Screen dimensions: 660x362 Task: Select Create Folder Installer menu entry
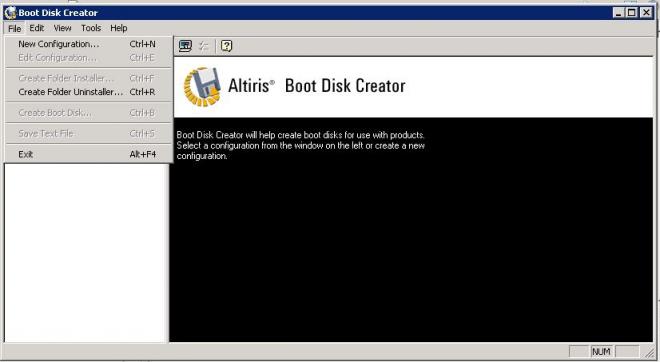(88, 78)
